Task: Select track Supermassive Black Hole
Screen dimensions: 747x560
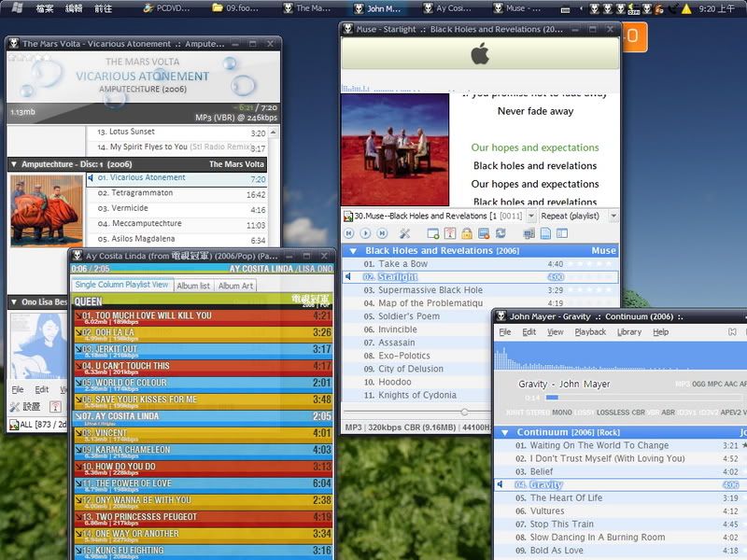Action: pyautogui.click(x=480, y=290)
